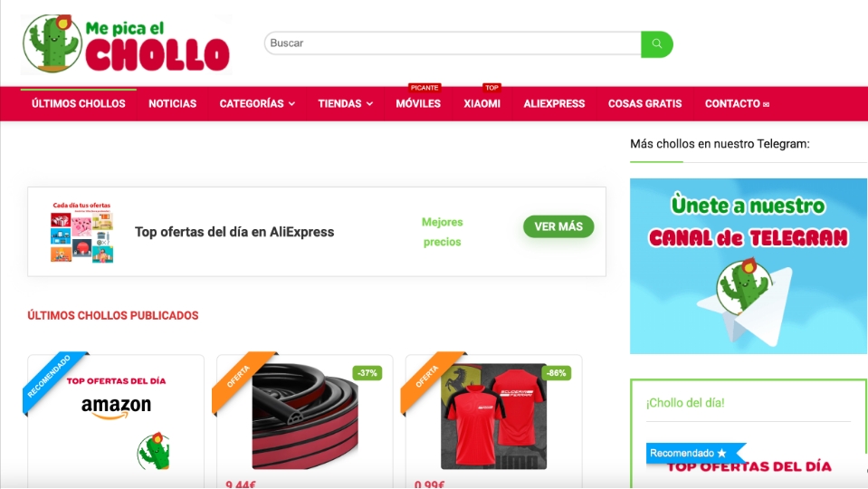Open the Cosas Gratis link
The width and height of the screenshot is (868, 489).
(x=645, y=103)
